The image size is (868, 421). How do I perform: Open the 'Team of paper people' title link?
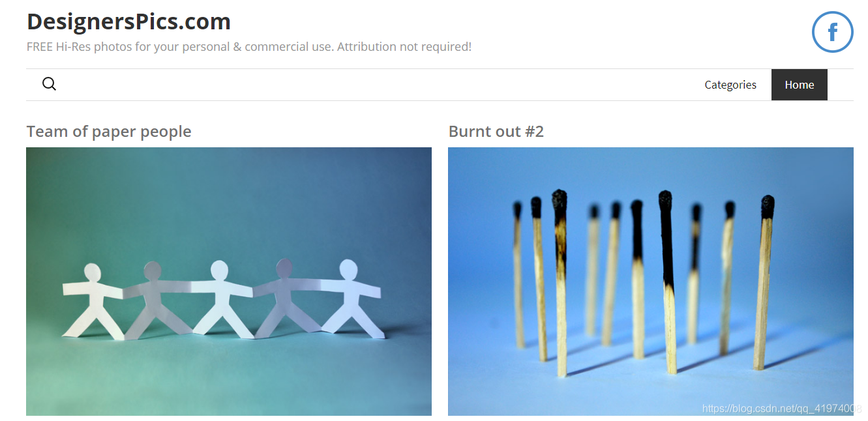pyautogui.click(x=109, y=132)
